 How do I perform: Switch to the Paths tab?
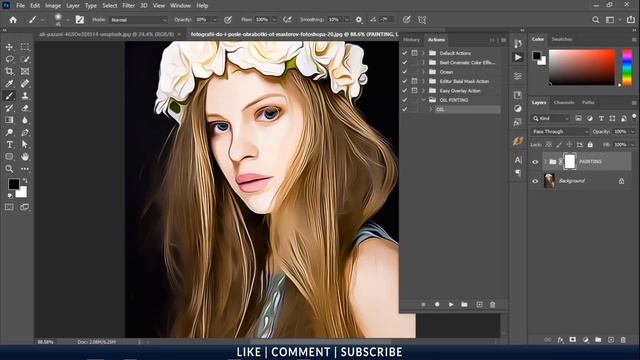588,102
